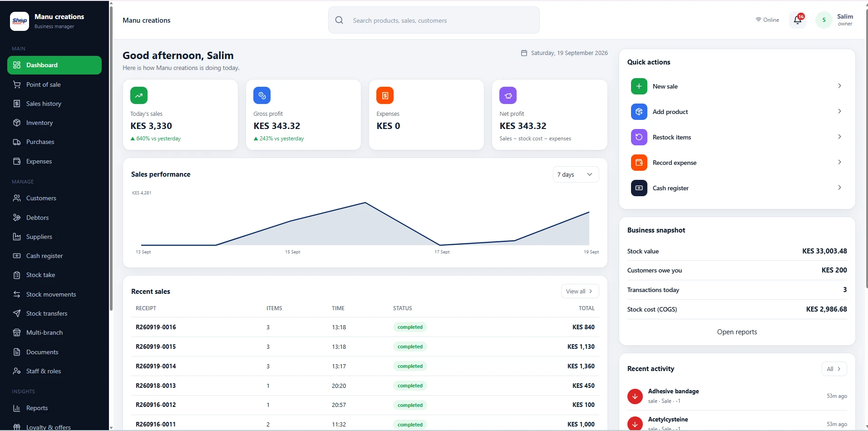This screenshot has width=868, height=431.
Task: Click the calendar icon beside the date
Action: click(x=524, y=53)
